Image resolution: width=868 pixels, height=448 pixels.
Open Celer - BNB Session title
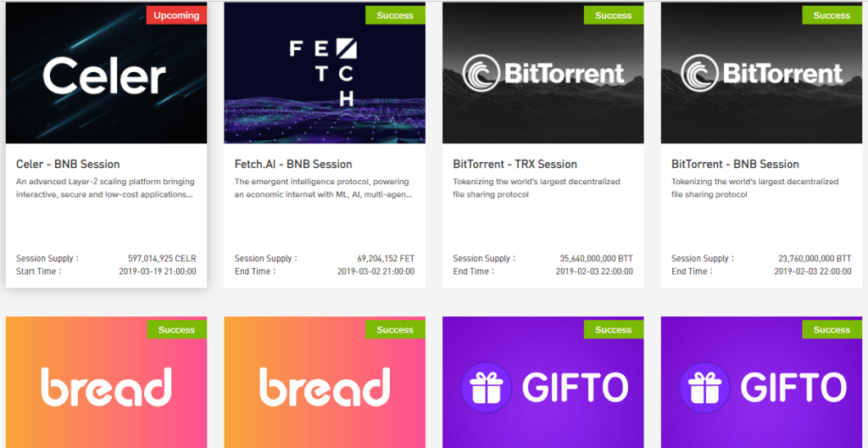68,164
